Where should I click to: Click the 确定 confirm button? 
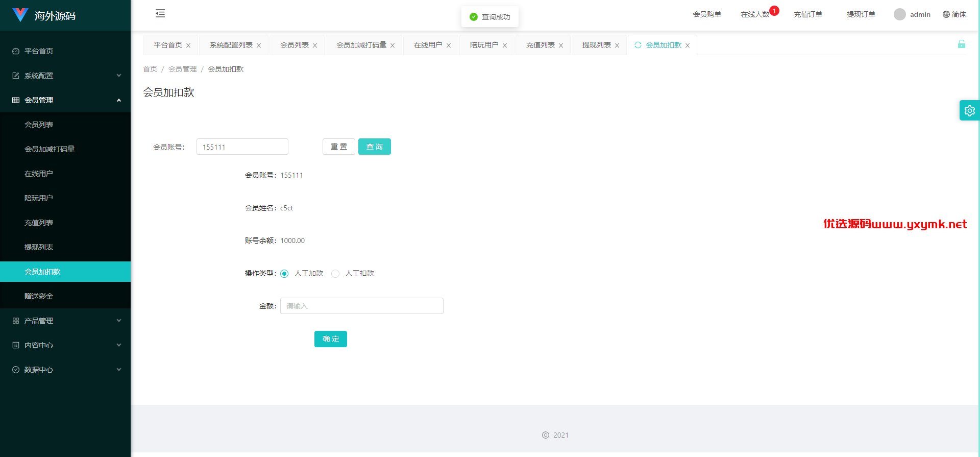331,339
